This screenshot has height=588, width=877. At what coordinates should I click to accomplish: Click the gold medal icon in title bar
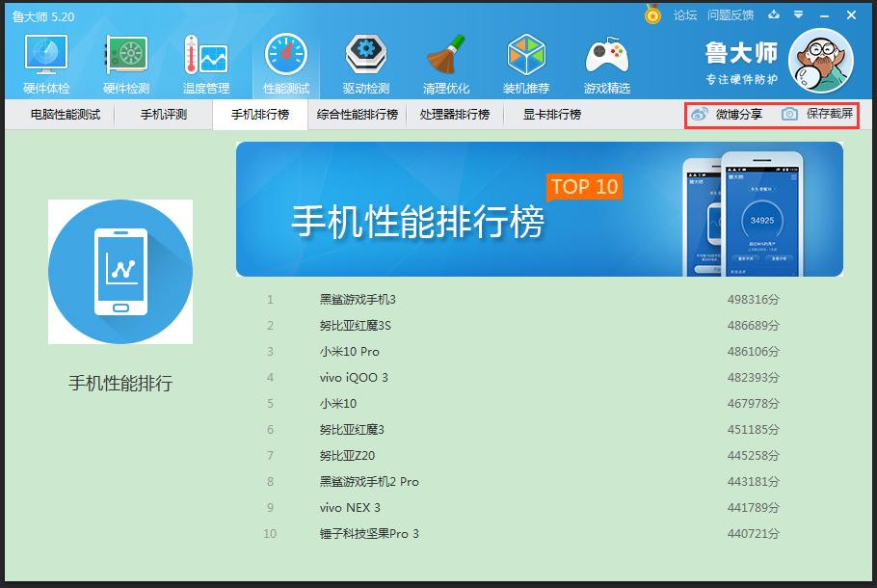pos(653,15)
